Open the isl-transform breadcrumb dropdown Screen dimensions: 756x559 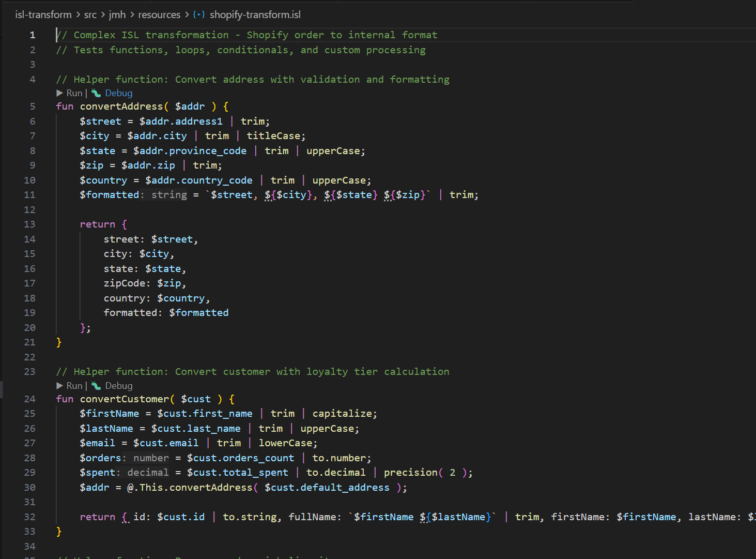pyautogui.click(x=43, y=14)
